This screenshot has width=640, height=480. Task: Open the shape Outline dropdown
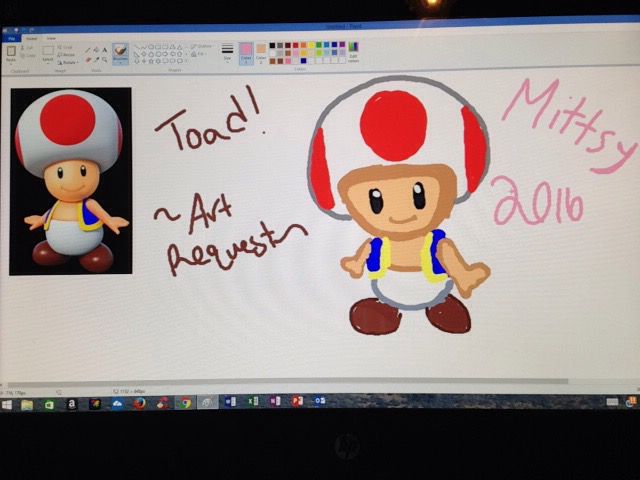pos(202,46)
